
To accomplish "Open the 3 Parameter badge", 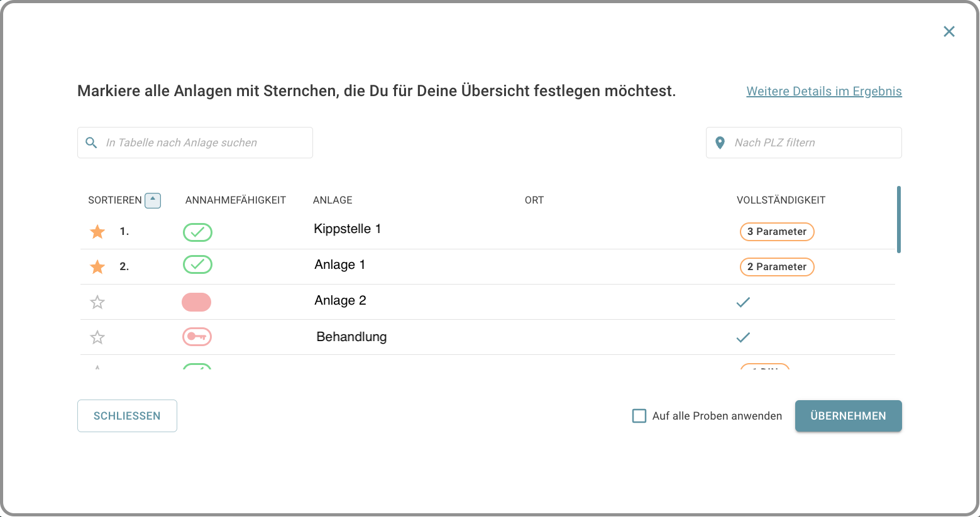I will [777, 232].
